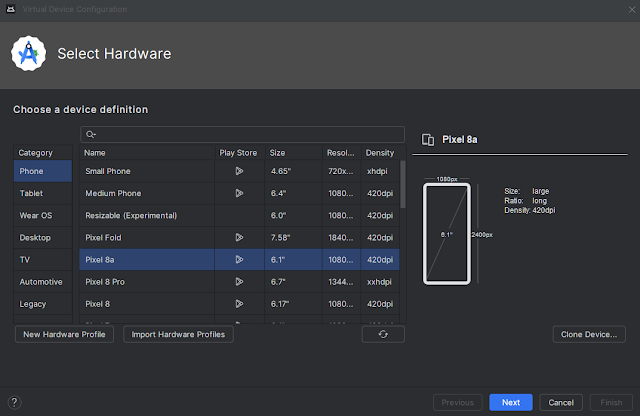Viewport: 640px width, 416px height.
Task: Click the refresh device list icon button
Action: coord(383,335)
